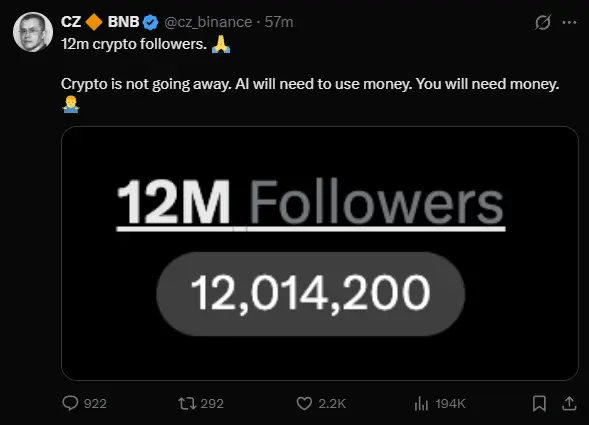
Task: Click the shrugging person emoji
Action: click(x=71, y=104)
